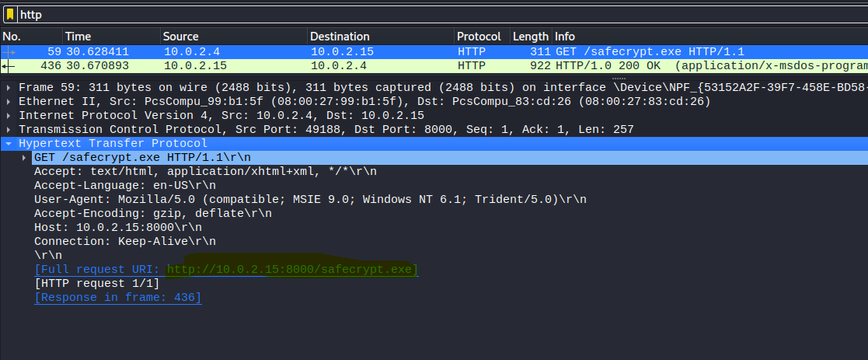Screen dimensions: 868x360
Task: Collapse Hypertext Transfer Protocol node
Action: (9, 144)
